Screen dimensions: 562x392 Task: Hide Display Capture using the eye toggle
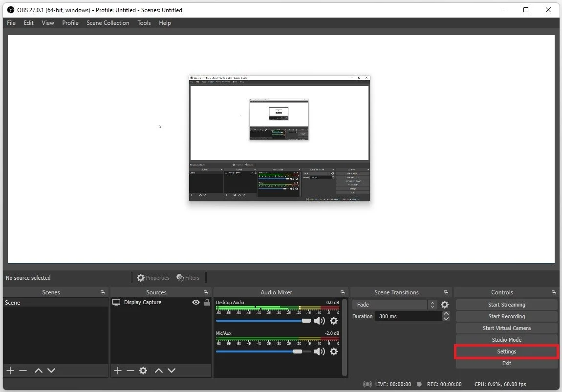click(195, 302)
